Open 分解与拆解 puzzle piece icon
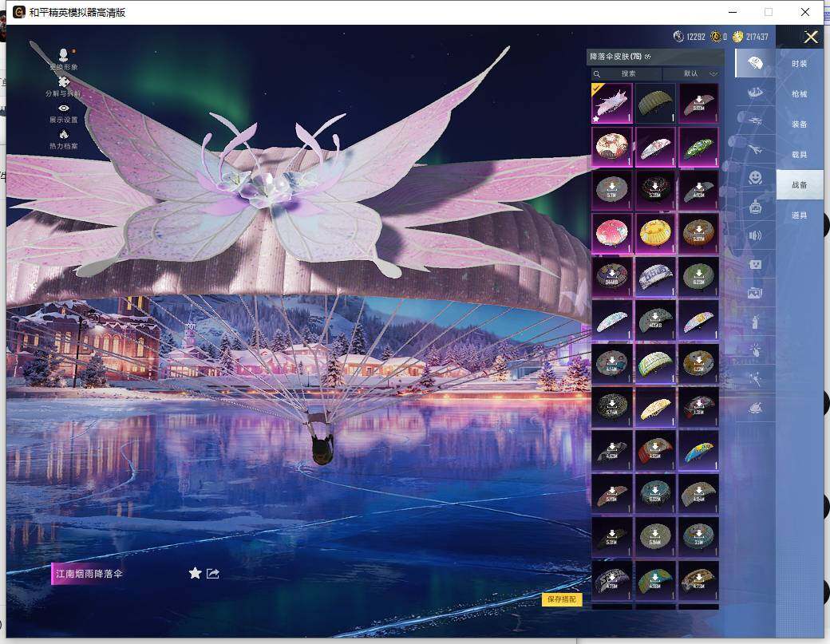830x644 pixels. 63,81
